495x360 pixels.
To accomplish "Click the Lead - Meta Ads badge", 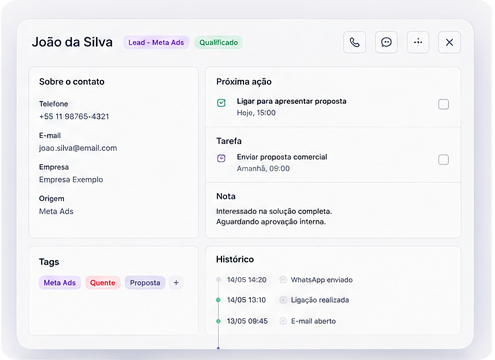I will click(x=156, y=42).
